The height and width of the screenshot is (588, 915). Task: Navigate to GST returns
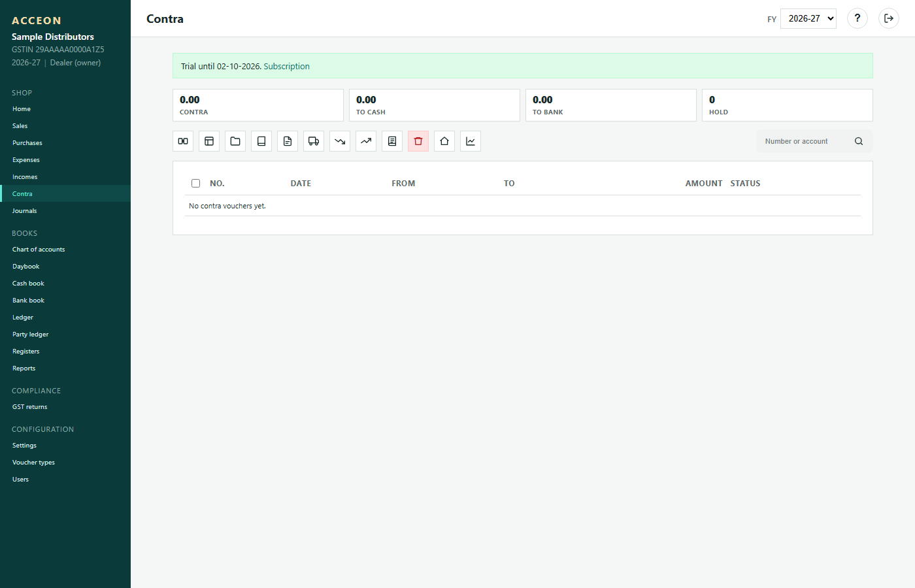click(x=65, y=407)
